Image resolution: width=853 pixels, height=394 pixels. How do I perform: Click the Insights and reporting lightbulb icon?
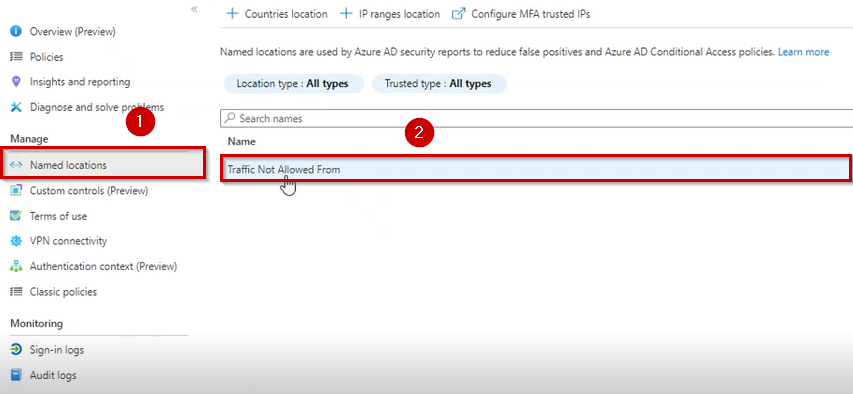(x=16, y=82)
